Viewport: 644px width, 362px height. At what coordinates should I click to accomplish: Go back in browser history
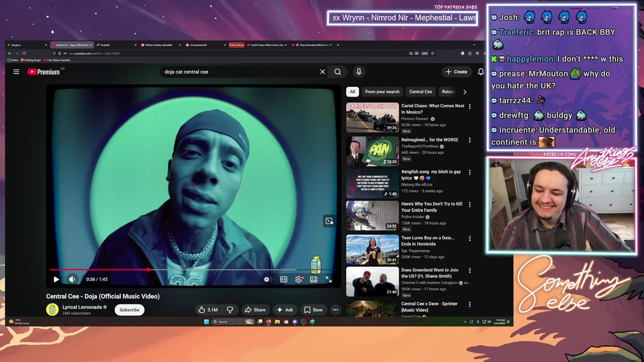9,53
